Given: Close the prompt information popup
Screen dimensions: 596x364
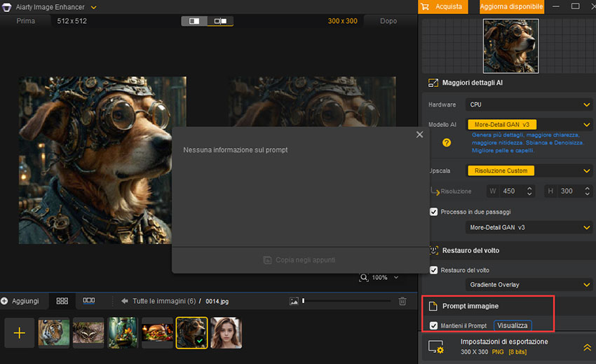Looking at the screenshot, I should (419, 135).
